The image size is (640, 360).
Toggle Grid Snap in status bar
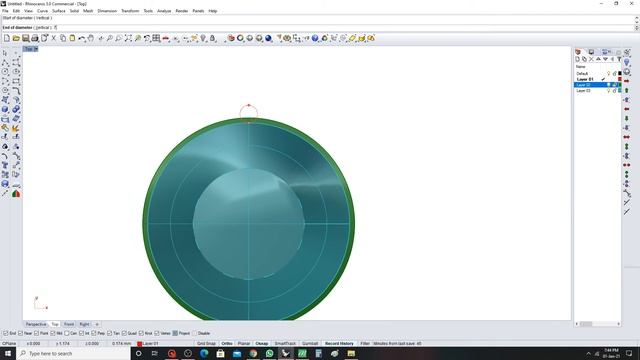[206, 344]
